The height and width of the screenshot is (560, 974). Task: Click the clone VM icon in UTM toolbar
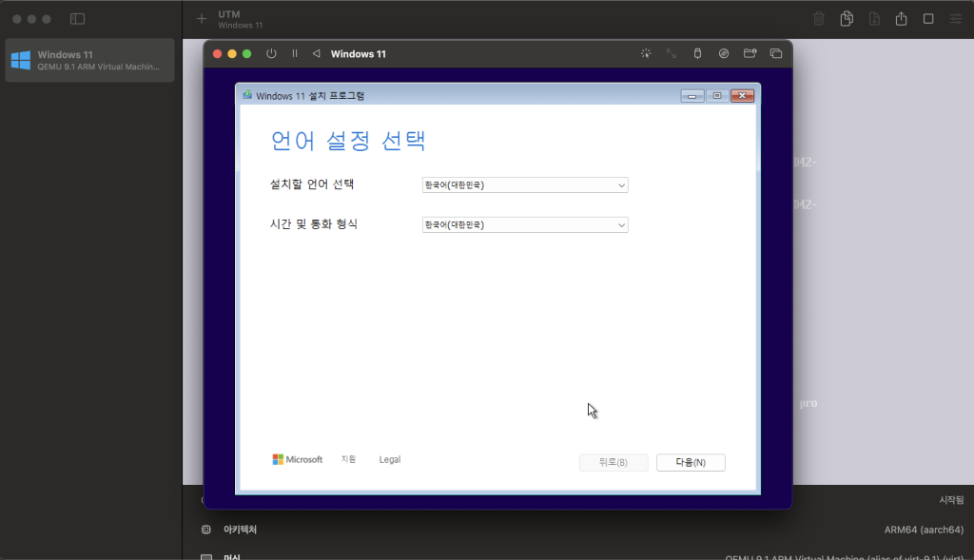(847, 19)
